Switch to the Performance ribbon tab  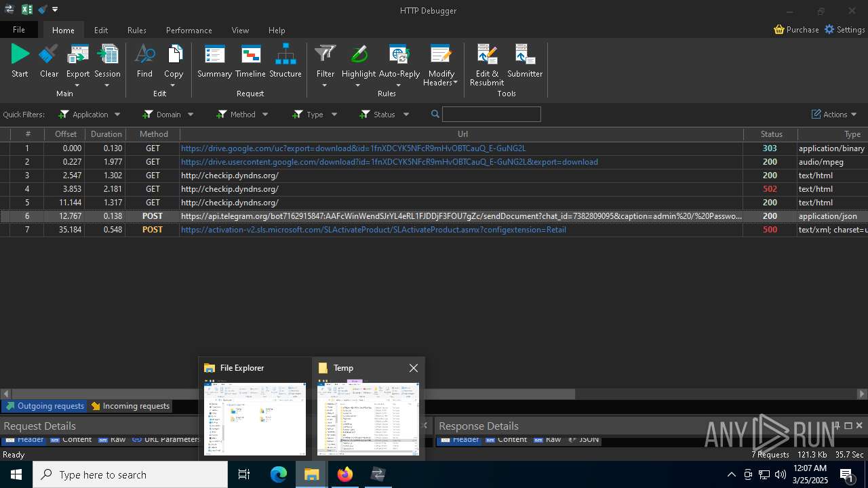tap(189, 30)
